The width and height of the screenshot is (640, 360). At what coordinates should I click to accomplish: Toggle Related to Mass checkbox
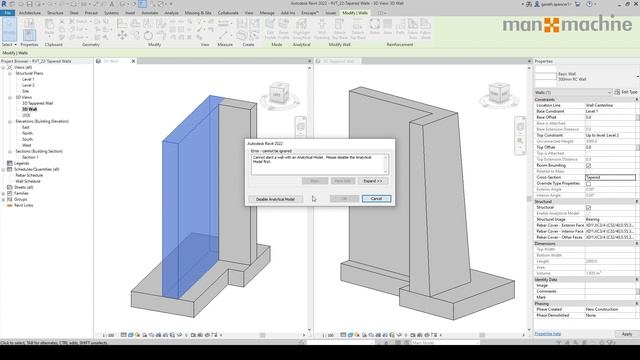pyautogui.click(x=588, y=171)
